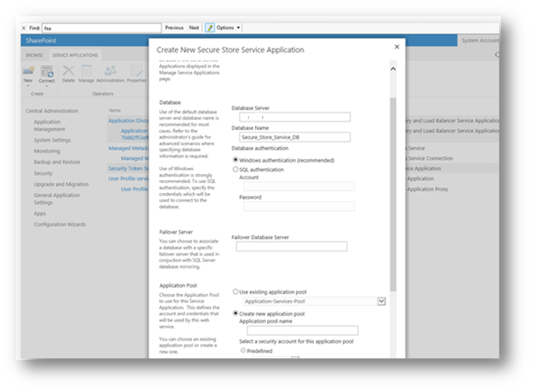This screenshot has width=533, height=392.
Task: Choose Use existing application pool option
Action: click(x=235, y=292)
